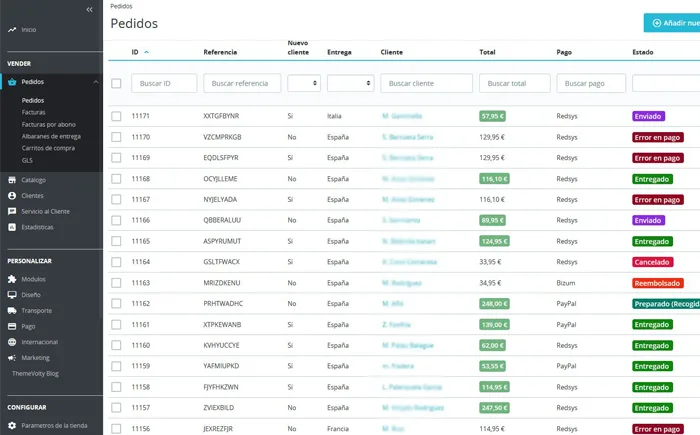Toggle the select-all checkbox in filter row

click(x=117, y=83)
